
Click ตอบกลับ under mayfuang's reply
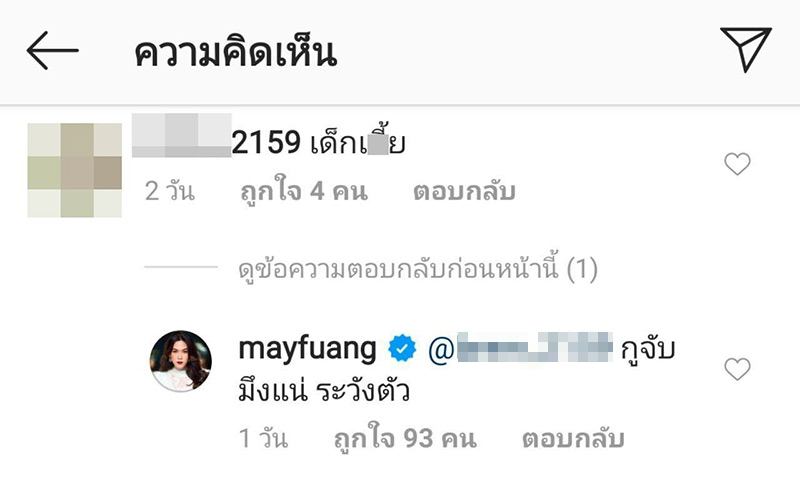(573, 438)
